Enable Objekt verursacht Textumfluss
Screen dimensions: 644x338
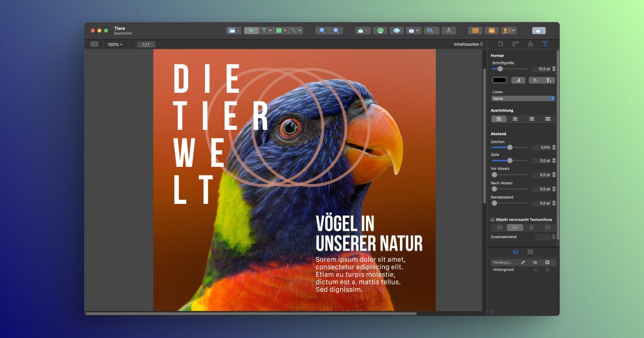492,219
